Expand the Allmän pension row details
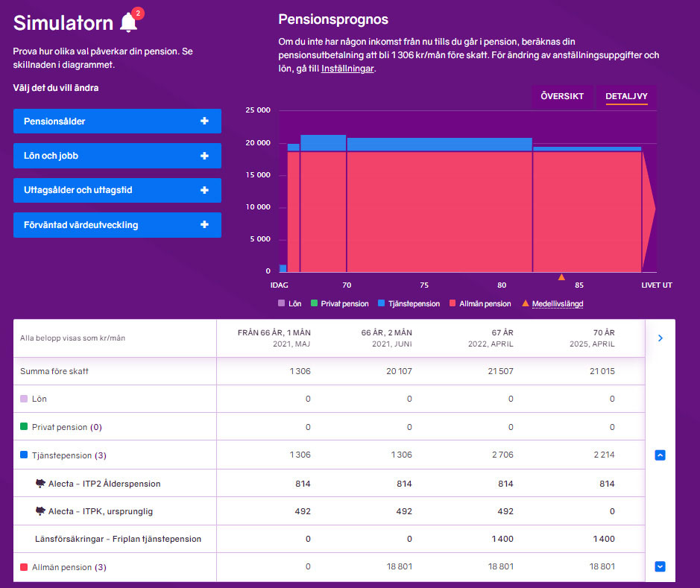 coord(660,566)
